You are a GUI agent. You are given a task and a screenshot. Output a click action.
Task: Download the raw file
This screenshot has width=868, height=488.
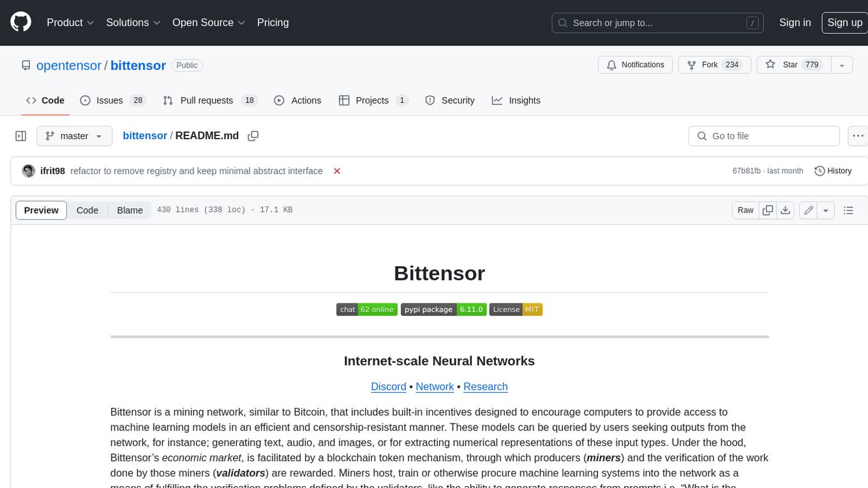786,210
